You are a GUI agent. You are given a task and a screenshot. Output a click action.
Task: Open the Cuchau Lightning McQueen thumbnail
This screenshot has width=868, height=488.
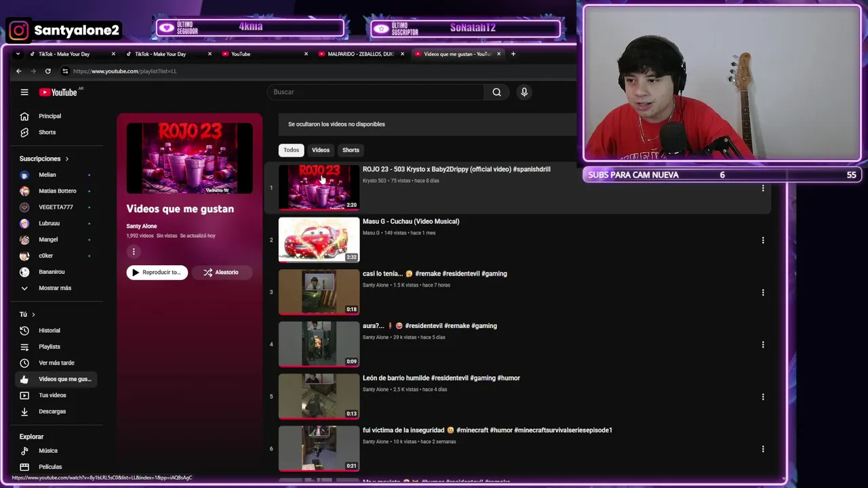pyautogui.click(x=319, y=240)
